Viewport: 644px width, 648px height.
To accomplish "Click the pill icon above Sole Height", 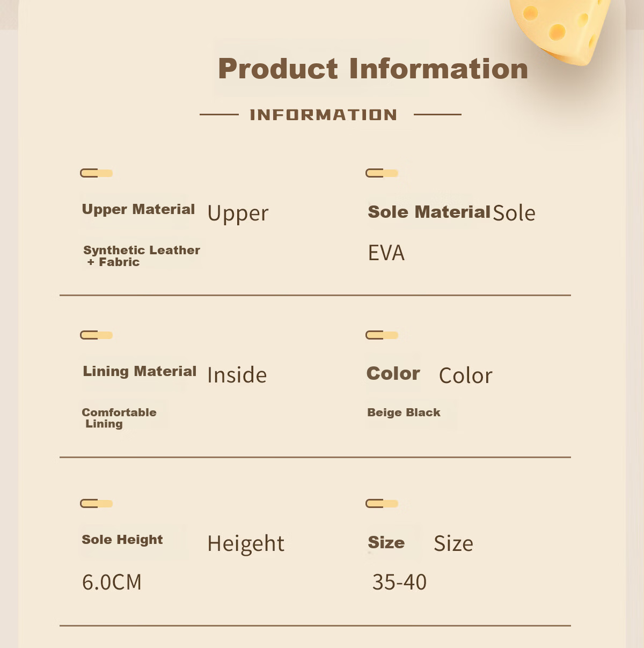I will point(97,503).
